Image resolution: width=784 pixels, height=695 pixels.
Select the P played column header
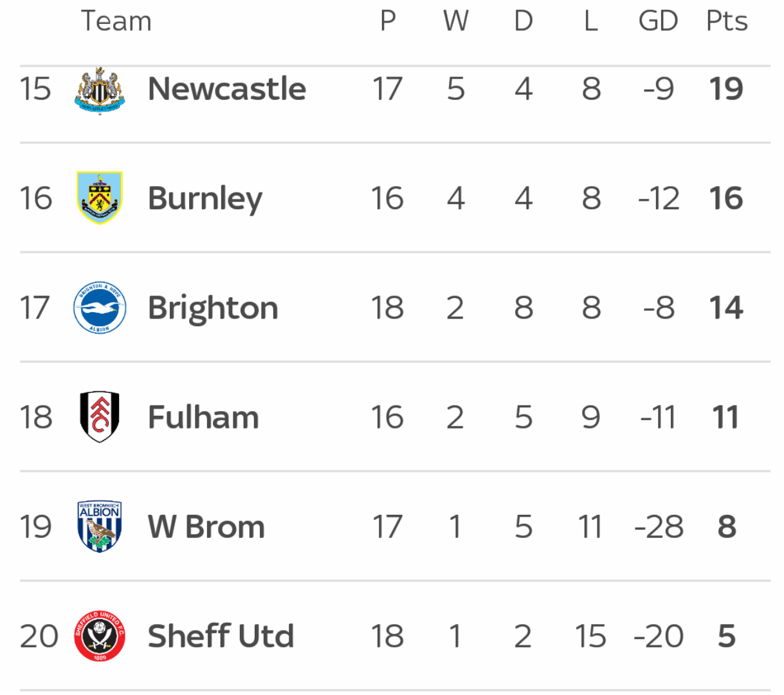click(388, 21)
